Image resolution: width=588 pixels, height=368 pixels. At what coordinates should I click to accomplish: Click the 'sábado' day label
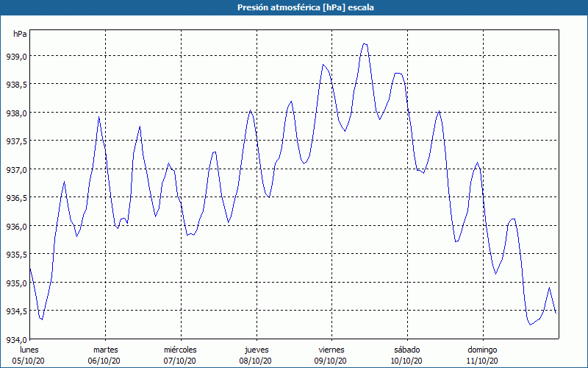click(407, 350)
